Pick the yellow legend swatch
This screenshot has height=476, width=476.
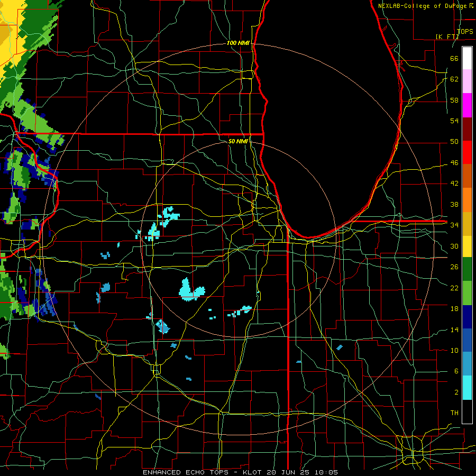click(467, 246)
